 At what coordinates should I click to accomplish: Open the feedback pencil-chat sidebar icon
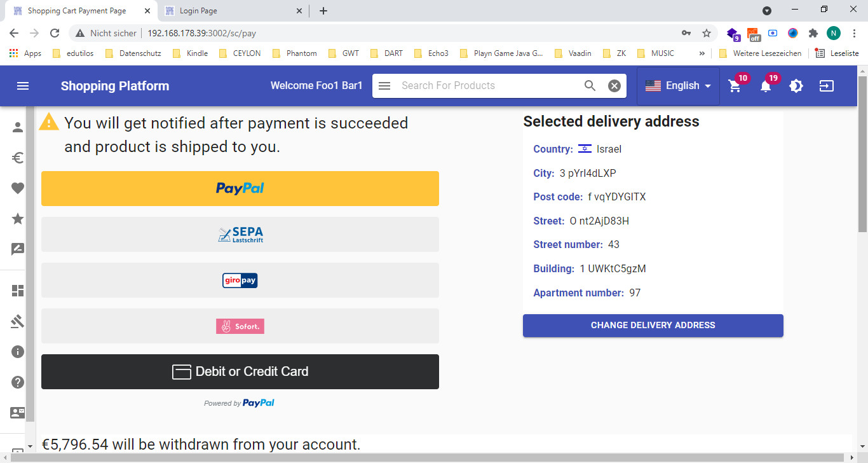point(18,249)
